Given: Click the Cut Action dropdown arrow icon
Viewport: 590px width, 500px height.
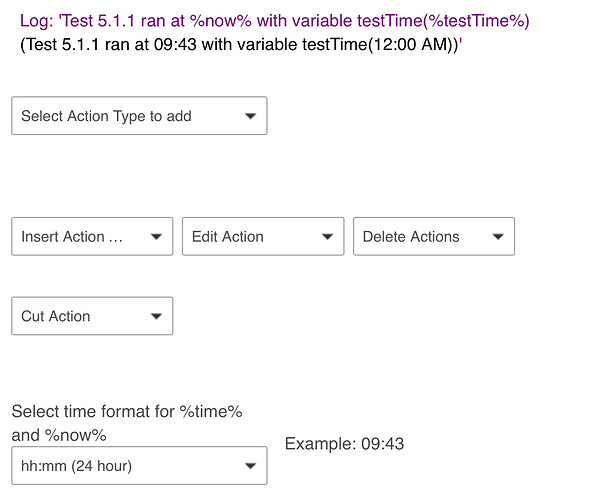Looking at the screenshot, I should pos(156,316).
